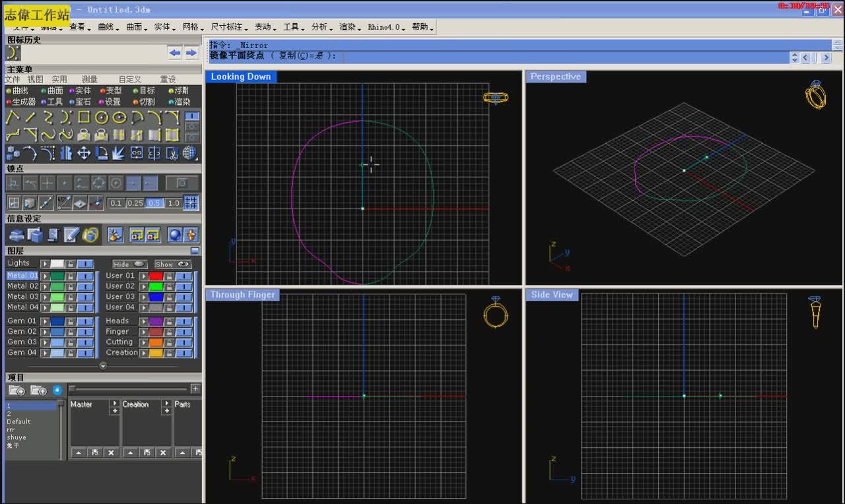This screenshot has width=845, height=504.
Task: Expand the Cutting layer arrow
Action: pyautogui.click(x=143, y=342)
